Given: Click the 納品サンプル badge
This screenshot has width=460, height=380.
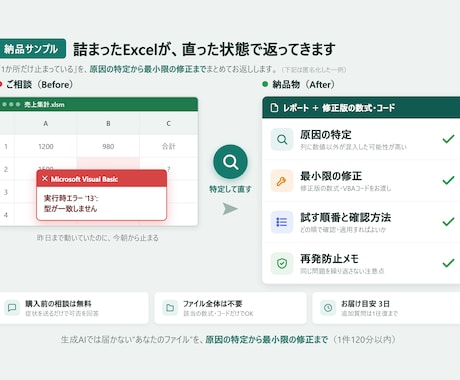Looking at the screenshot, I should (32, 49).
